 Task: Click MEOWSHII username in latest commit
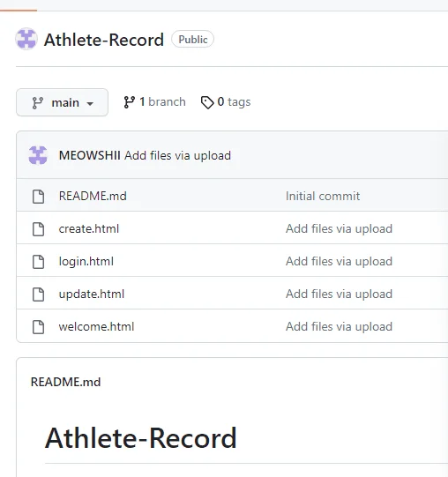(x=89, y=155)
